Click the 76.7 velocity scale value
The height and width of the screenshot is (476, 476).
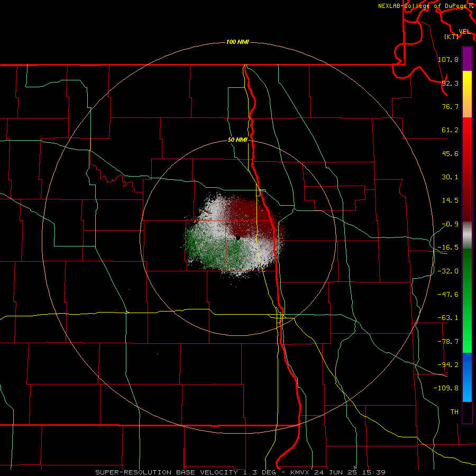pos(450,106)
